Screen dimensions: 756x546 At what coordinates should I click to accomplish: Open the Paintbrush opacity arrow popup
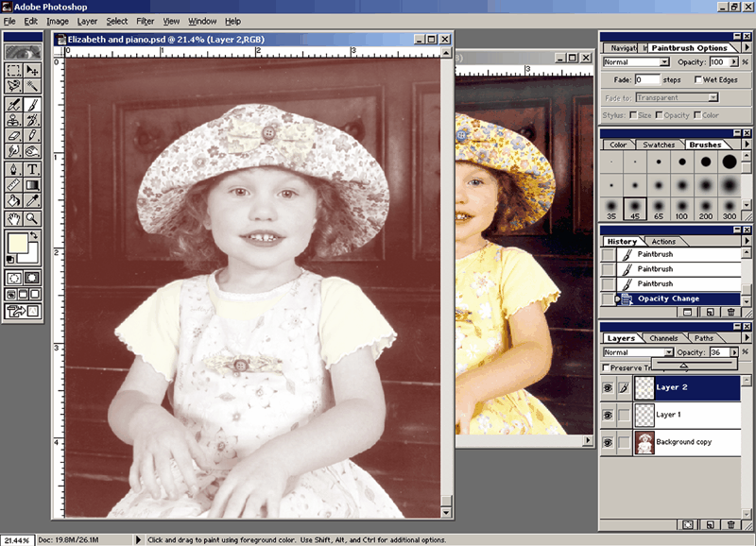click(x=734, y=62)
